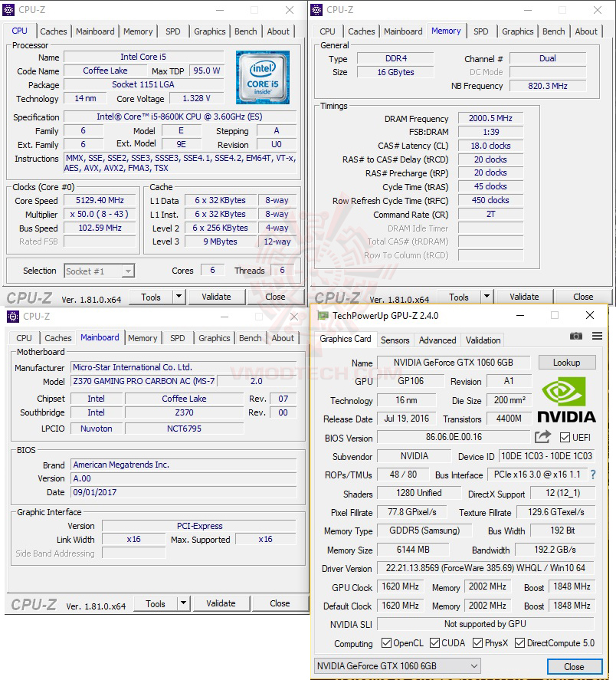Click the GPU-Z screenshot camera icon
616x680 pixels.
575,336
